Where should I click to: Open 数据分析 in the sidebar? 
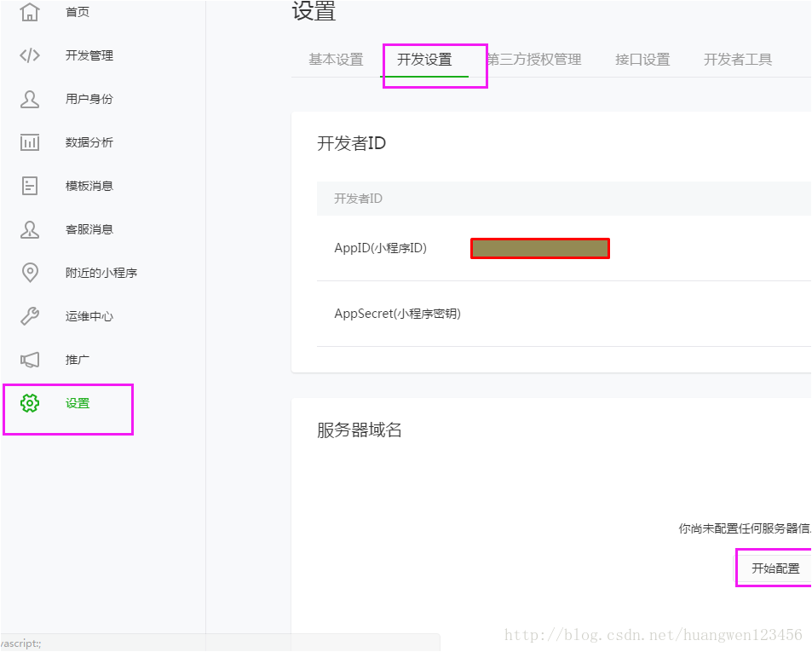89,142
